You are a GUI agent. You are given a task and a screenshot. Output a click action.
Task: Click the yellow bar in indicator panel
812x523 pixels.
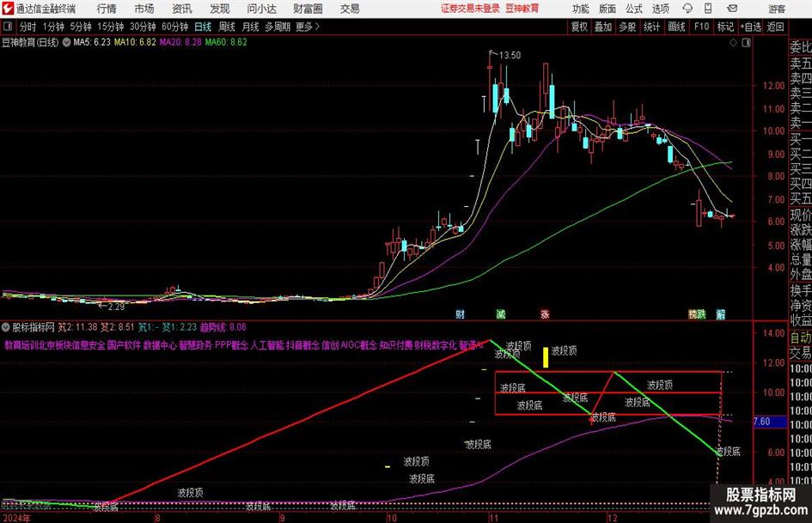click(546, 357)
